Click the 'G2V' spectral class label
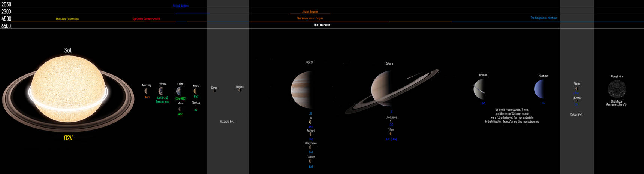This screenshot has height=174, width=644. coord(68,138)
